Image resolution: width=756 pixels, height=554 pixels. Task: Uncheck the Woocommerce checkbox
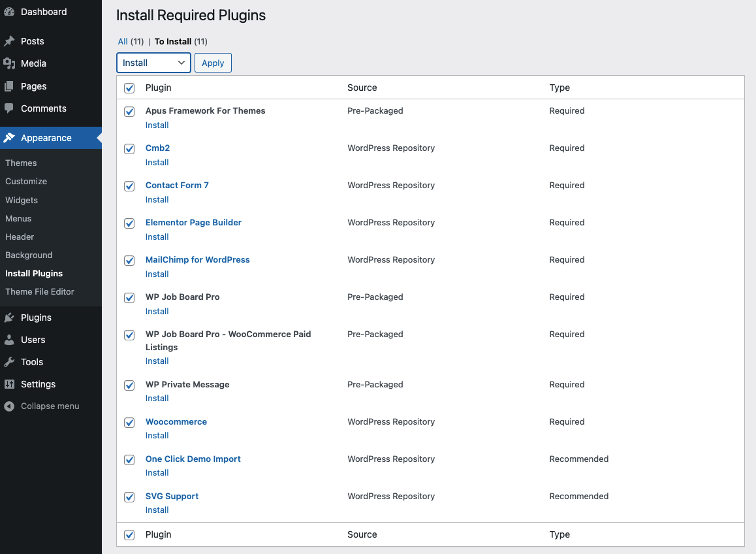point(129,422)
